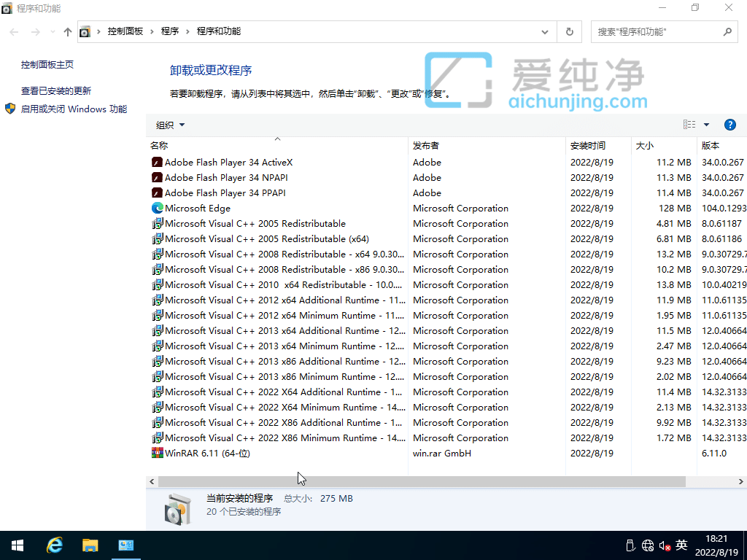Open recent locations dropdown arrow

53,32
